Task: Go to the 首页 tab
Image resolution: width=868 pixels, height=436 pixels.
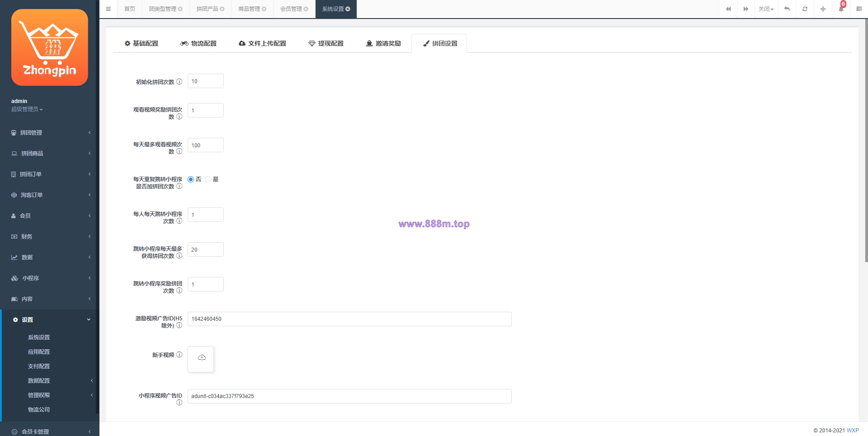Action: (x=130, y=9)
